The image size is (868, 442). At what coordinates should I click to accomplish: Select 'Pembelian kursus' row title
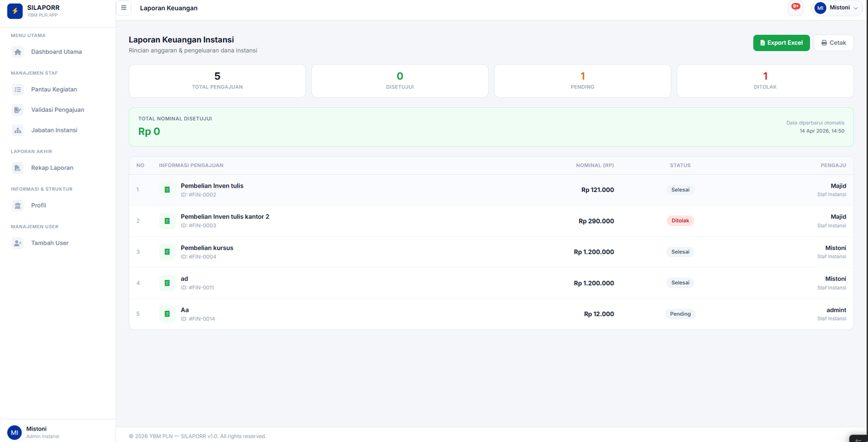[x=207, y=248]
